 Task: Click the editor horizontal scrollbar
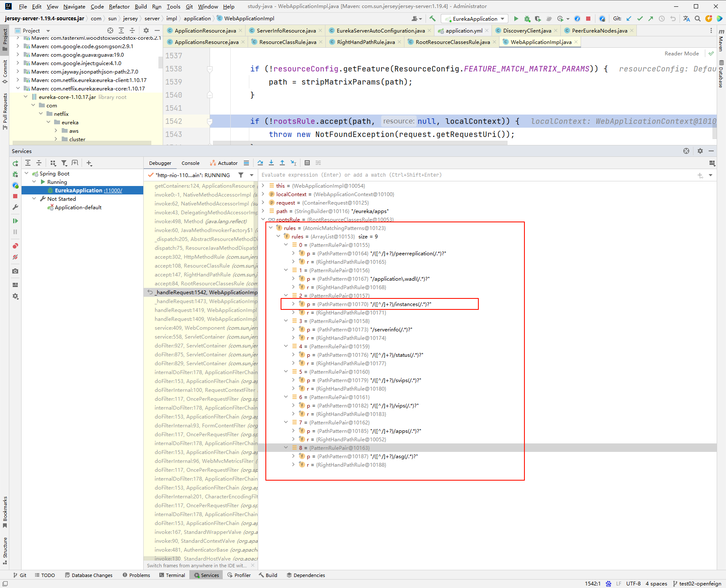[360, 143]
